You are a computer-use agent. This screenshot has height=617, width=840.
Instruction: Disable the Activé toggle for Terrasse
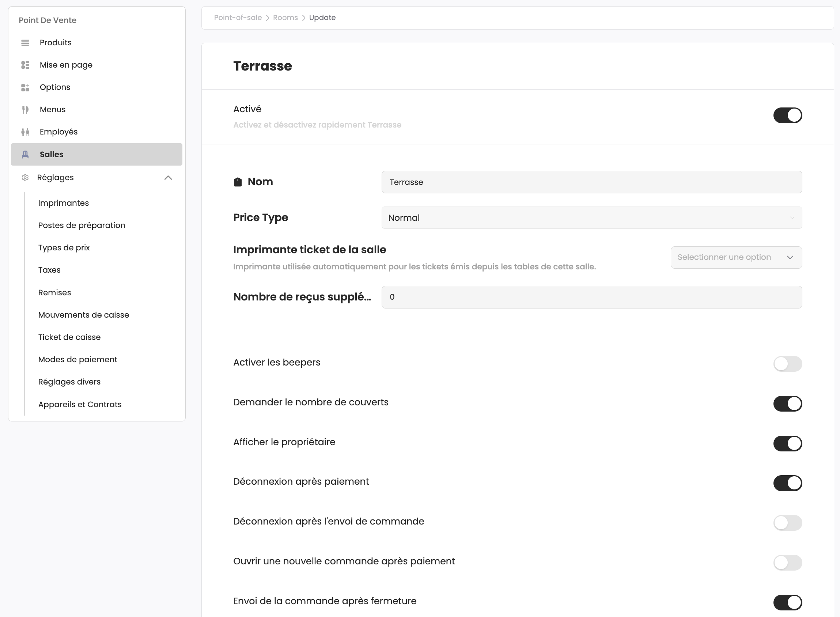[787, 115]
